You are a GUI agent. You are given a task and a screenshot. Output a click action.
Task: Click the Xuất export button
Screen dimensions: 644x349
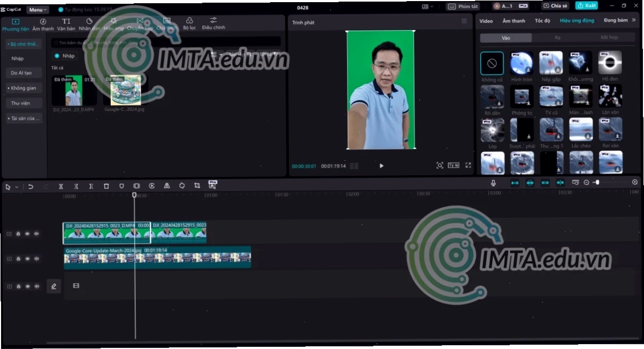587,5
